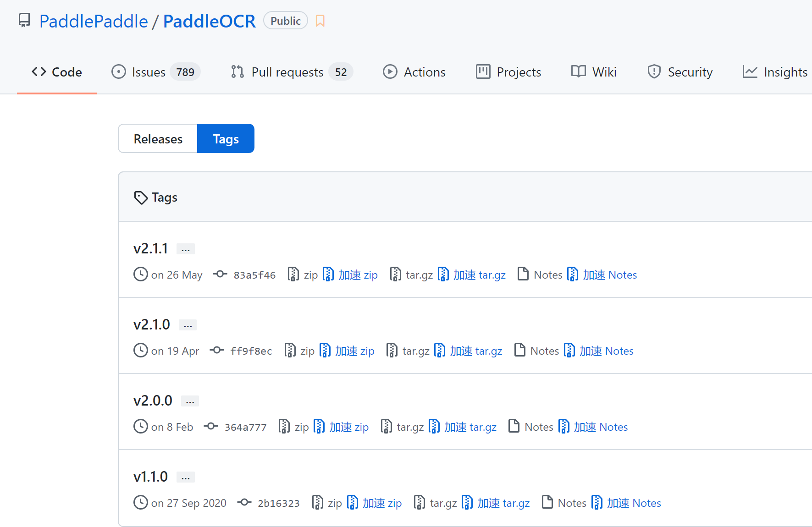Click 加速 Notes for v2.0.0
Image resolution: width=812 pixels, height=527 pixels.
[593, 427]
